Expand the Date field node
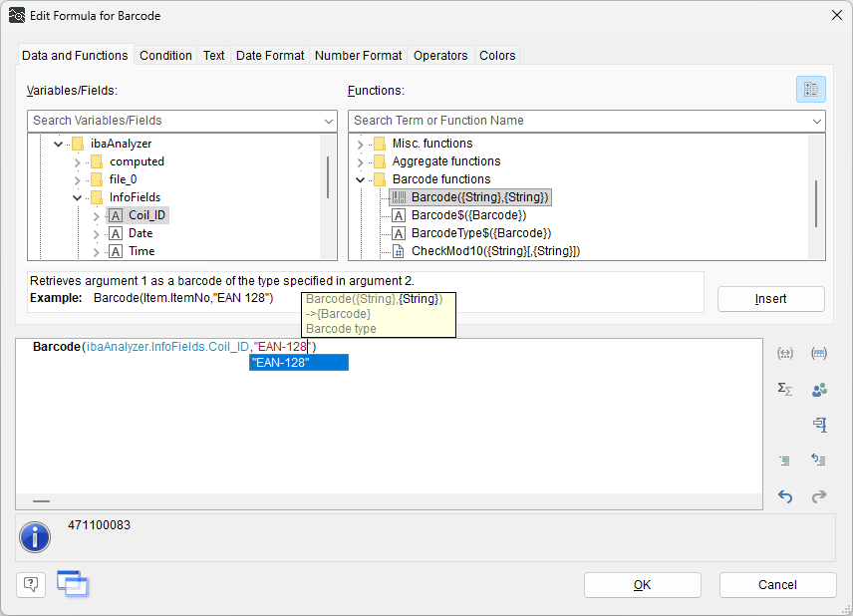The width and height of the screenshot is (853, 616). click(x=96, y=234)
